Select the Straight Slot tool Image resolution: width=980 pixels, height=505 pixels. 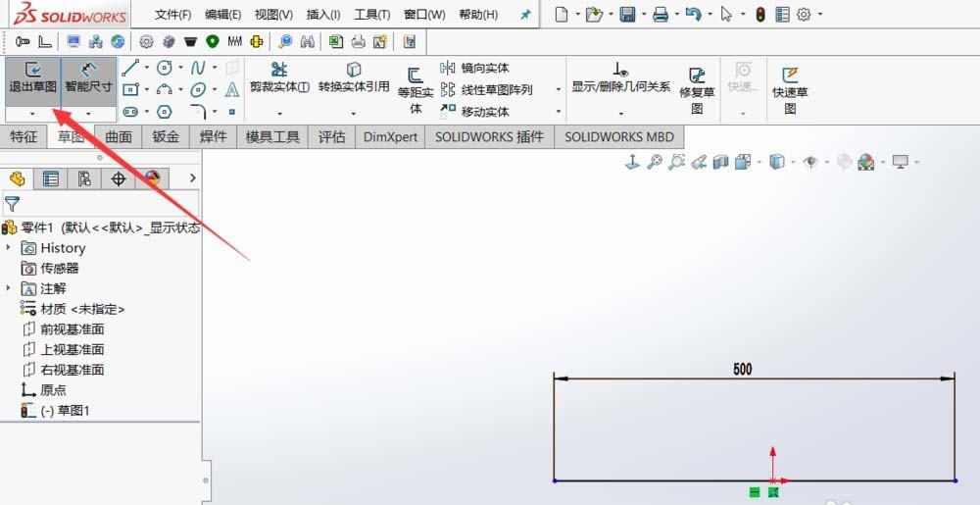click(x=130, y=112)
